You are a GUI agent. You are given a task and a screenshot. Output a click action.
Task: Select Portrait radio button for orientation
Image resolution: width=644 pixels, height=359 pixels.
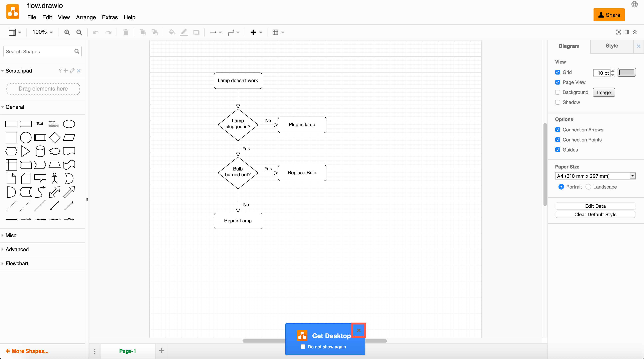point(559,187)
